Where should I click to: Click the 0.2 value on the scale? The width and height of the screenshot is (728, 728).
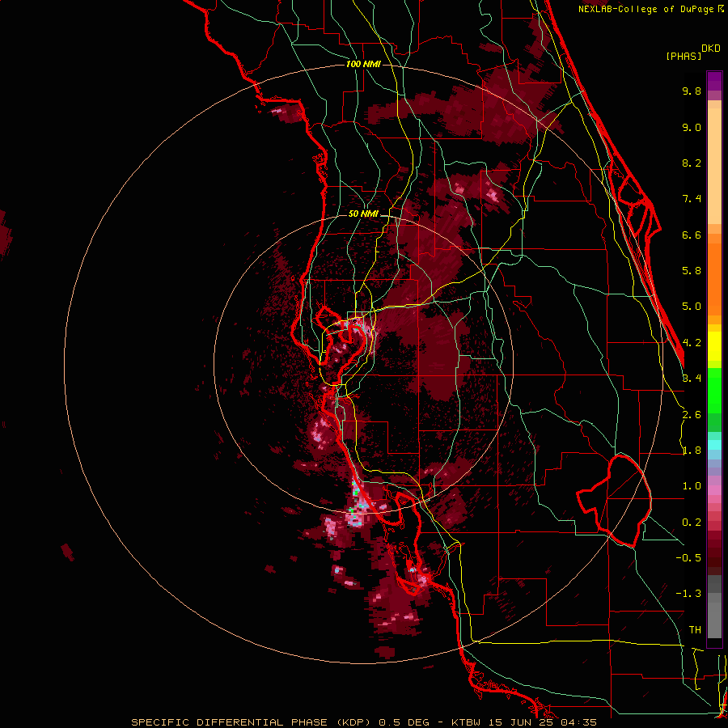[692, 523]
